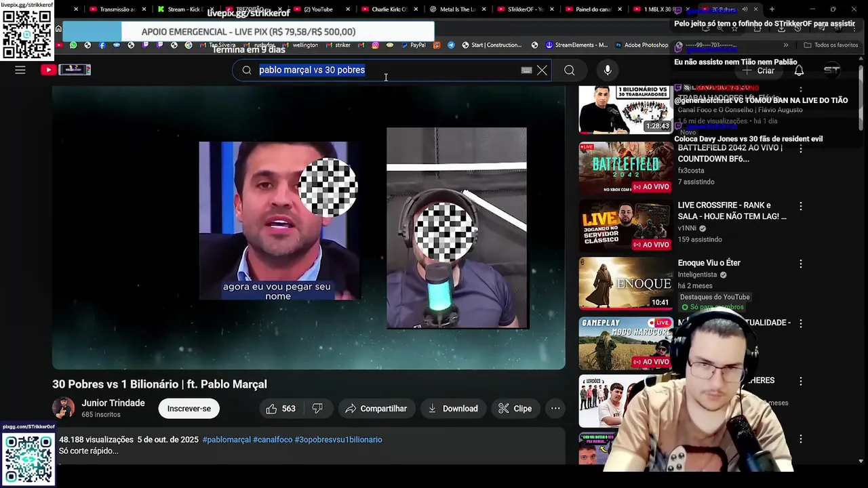Open the 1 Bilionário vs 30 Trabalhadores thumbnail
The image size is (868, 488).
click(625, 110)
